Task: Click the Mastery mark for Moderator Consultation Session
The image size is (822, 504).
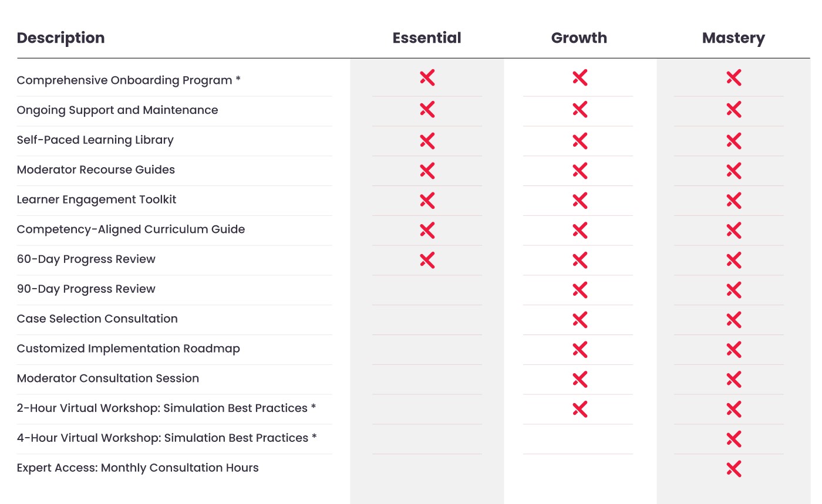Action: click(x=733, y=379)
